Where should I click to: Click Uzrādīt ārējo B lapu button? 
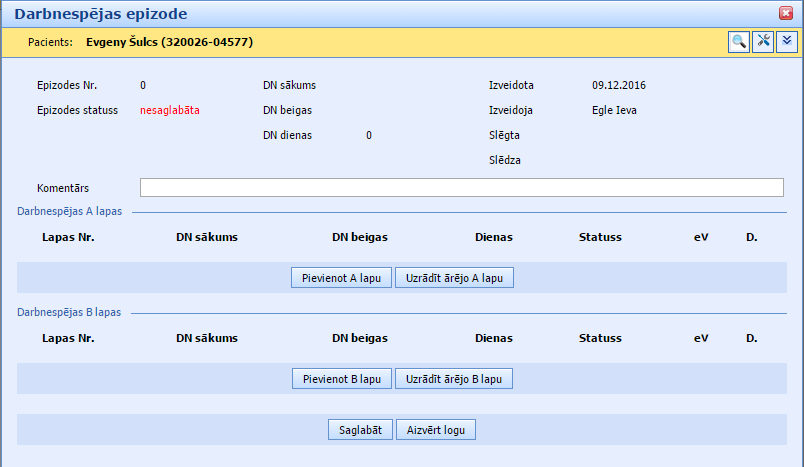tap(455, 379)
